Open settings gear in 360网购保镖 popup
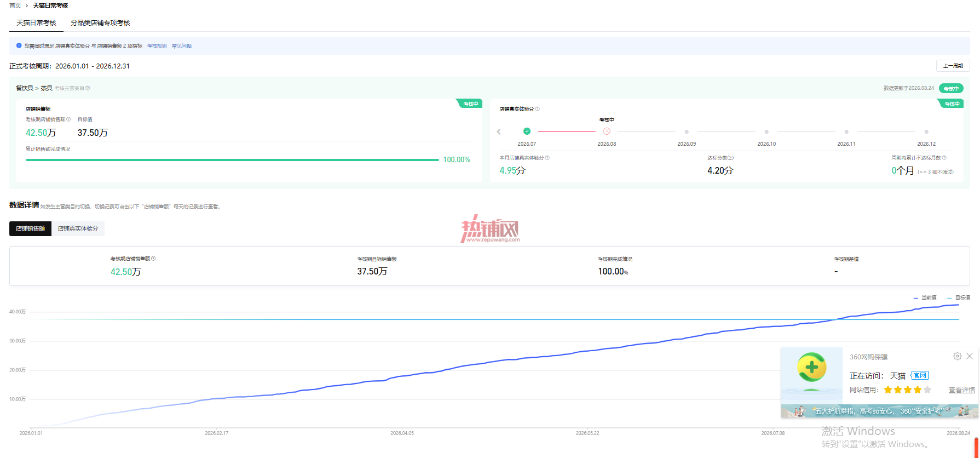980x458 pixels. (958, 356)
